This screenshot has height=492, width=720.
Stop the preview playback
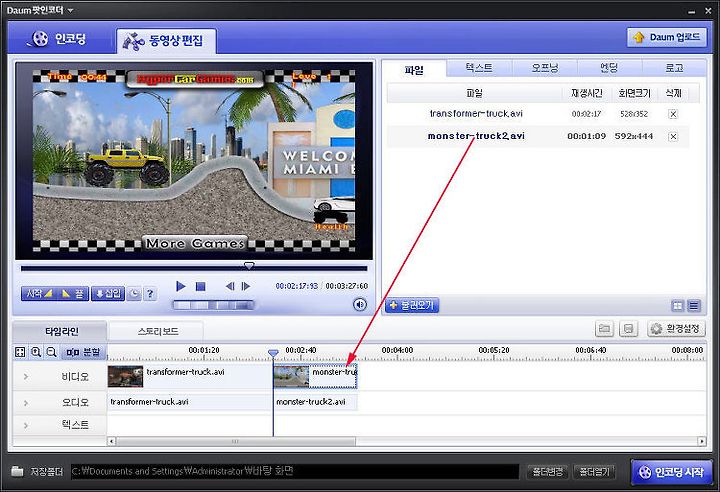(x=200, y=287)
